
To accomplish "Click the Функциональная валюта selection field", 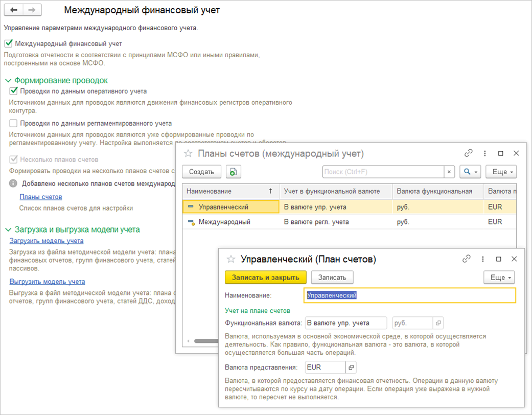I will coord(346,323).
